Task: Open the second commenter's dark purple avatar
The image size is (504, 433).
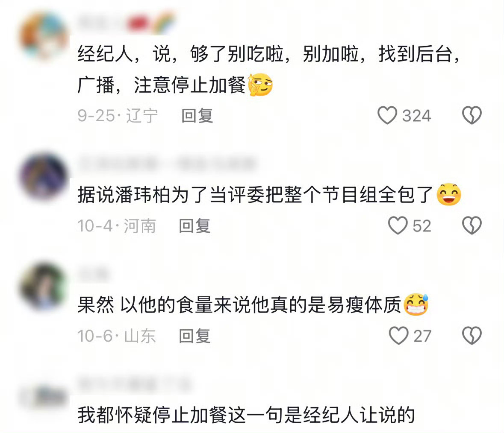Action: pos(44,176)
